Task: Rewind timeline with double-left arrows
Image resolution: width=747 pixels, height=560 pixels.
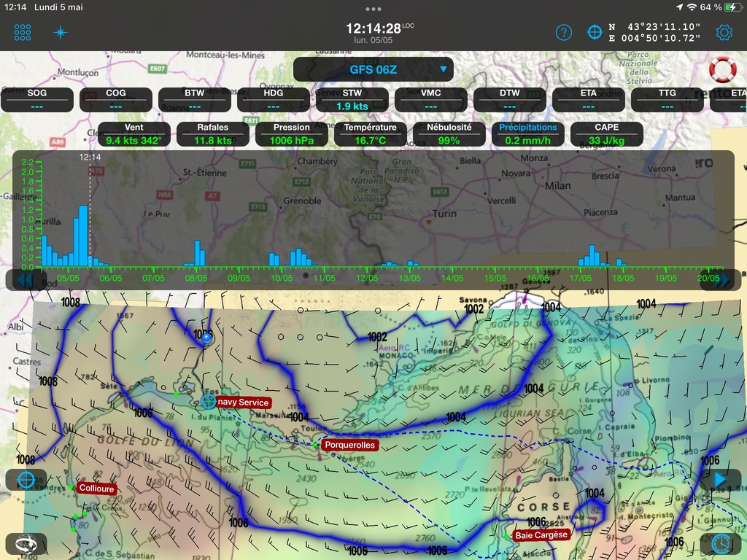Action: coord(26,280)
